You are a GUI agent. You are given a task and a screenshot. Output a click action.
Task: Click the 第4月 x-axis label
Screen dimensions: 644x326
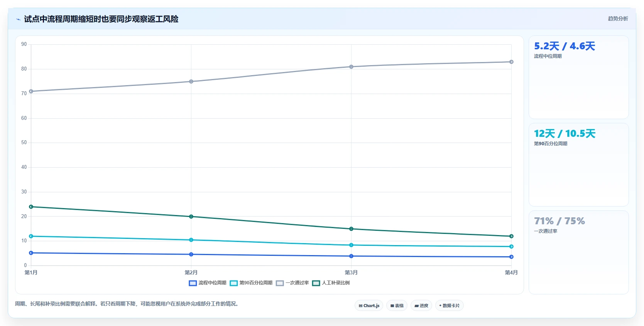511,272
